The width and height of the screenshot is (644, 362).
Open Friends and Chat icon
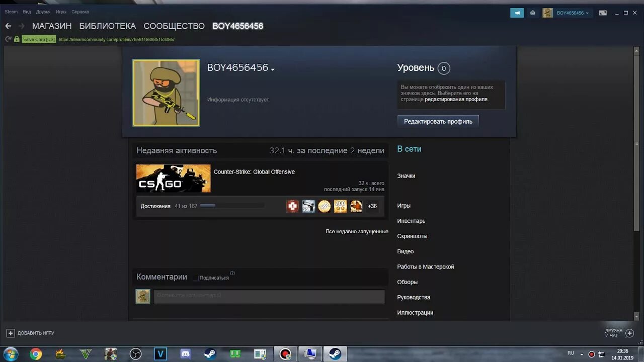tap(629, 333)
